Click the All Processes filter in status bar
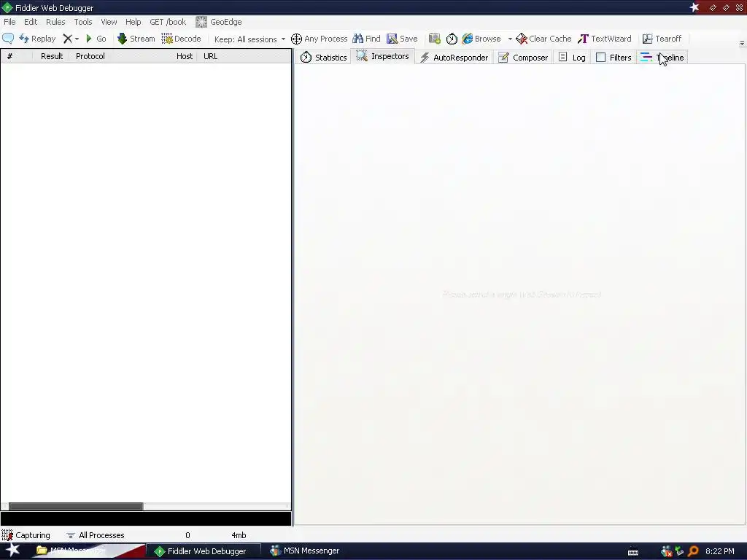This screenshot has width=747, height=560. tap(96, 535)
